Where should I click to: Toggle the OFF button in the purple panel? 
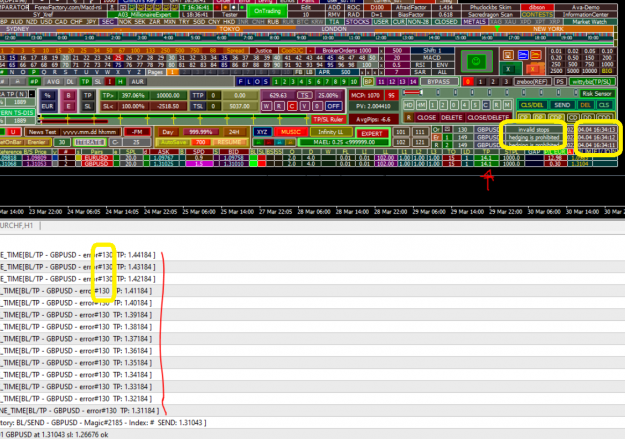(333, 106)
